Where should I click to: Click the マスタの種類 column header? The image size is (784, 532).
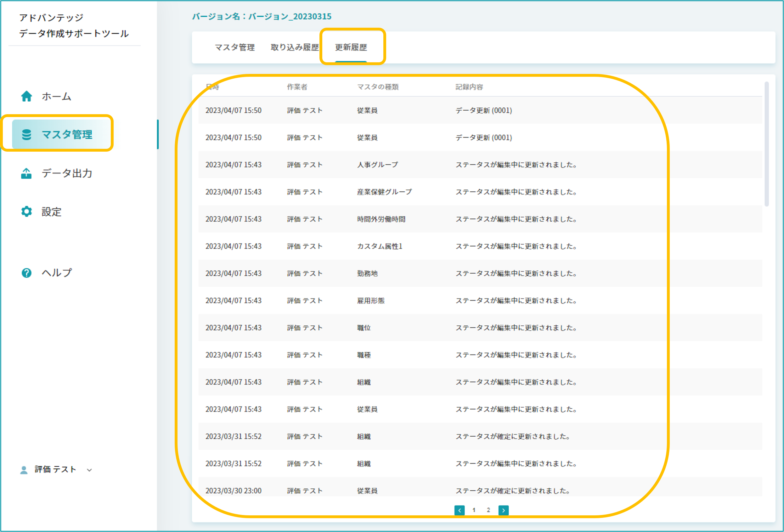tap(378, 87)
